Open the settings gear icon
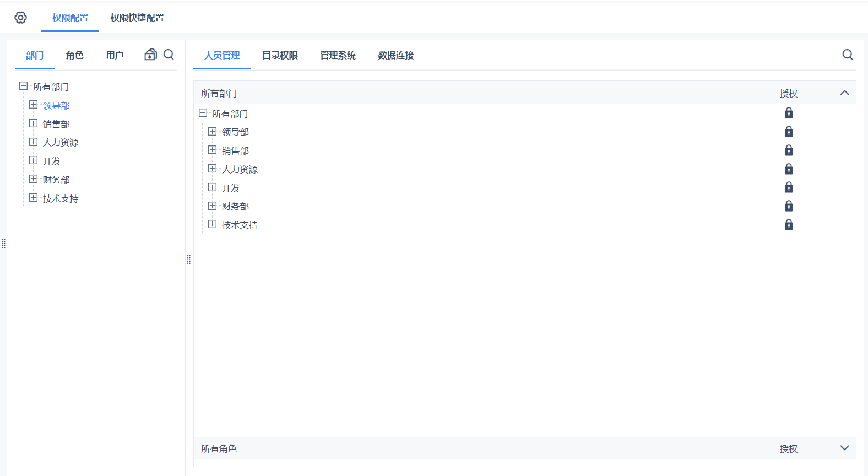 20,18
